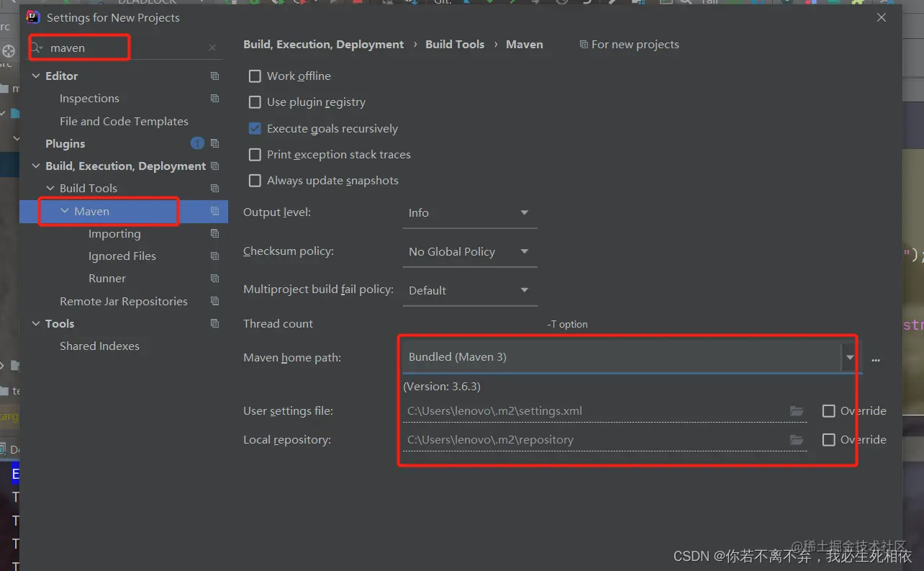The image size is (924, 571).
Task: Click the icon beside Ignored Files
Action: point(214,256)
